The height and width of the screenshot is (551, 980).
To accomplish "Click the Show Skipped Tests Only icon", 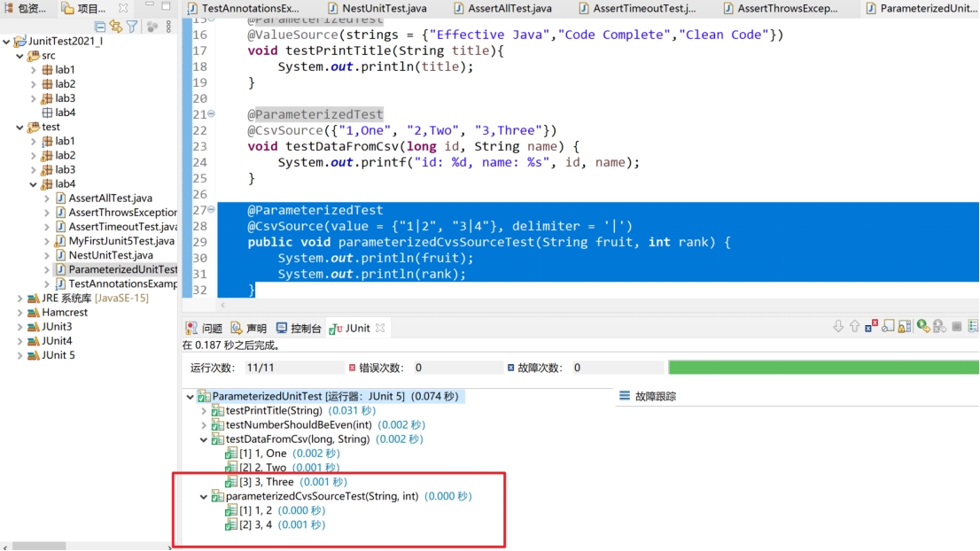I will 888,326.
